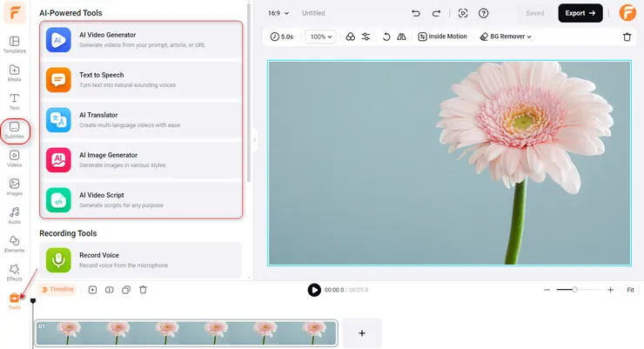Collapse the side panel with arrow handle
Viewport: 644px width, 349px height.
point(255,140)
